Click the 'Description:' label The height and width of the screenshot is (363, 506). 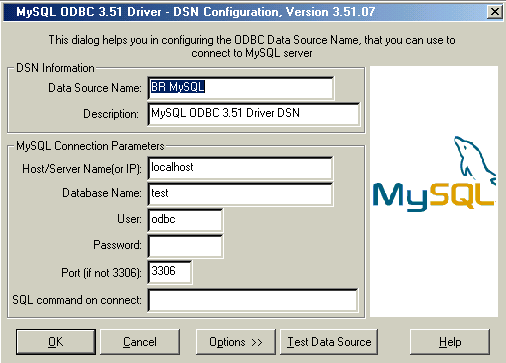tap(111, 114)
